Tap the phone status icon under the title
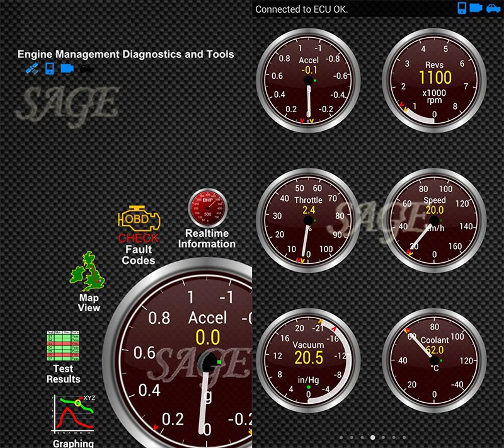This screenshot has height=448, width=504. (x=50, y=69)
